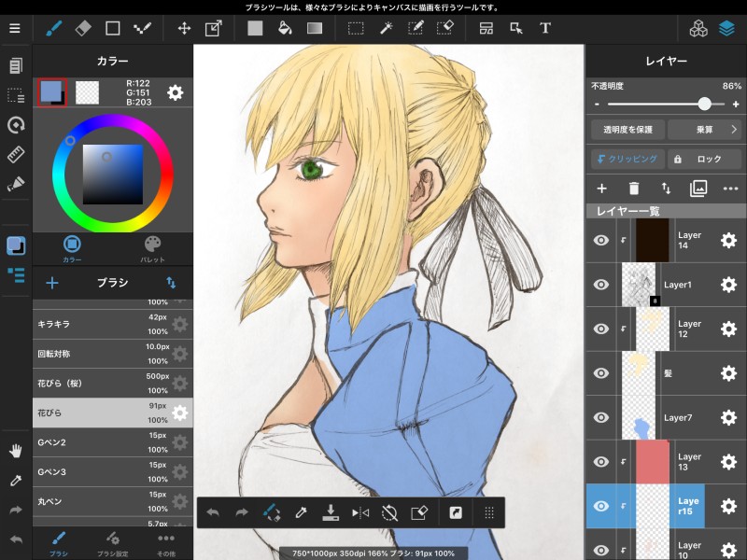This screenshot has width=747, height=560.
Task: Add a new layer with plus
Action: [x=601, y=189]
